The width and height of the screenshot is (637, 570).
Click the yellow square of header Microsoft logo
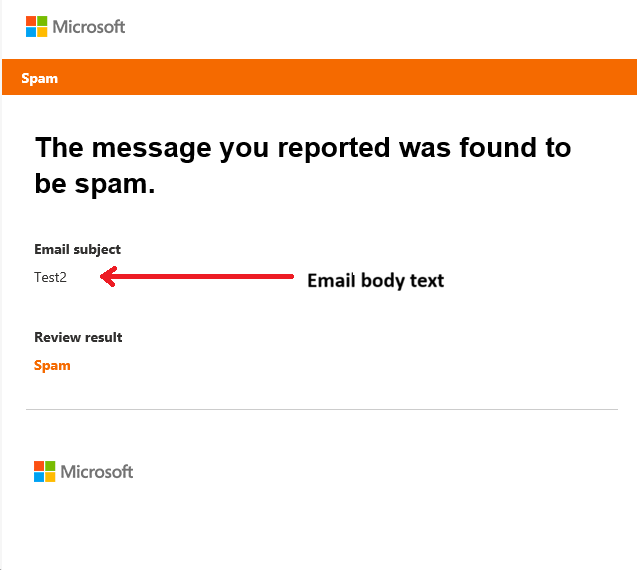coord(42,32)
